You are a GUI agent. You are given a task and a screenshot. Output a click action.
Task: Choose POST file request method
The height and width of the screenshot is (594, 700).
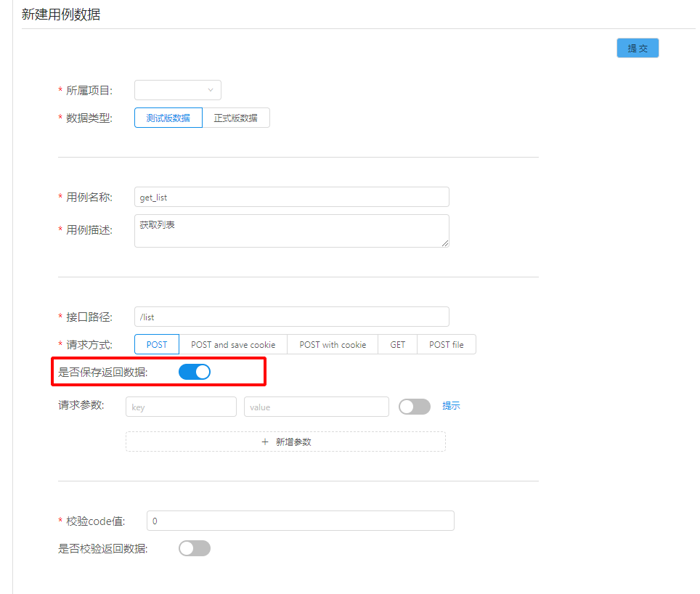click(447, 344)
